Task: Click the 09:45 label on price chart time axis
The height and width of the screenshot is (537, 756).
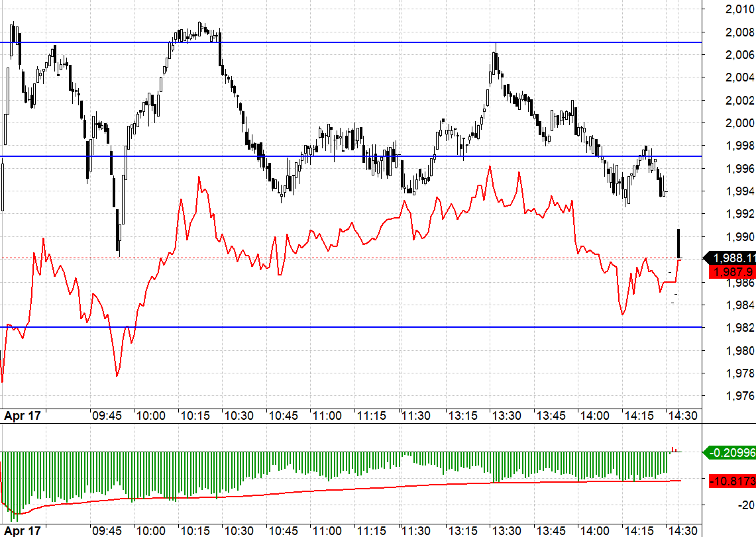Action: pyautogui.click(x=106, y=416)
